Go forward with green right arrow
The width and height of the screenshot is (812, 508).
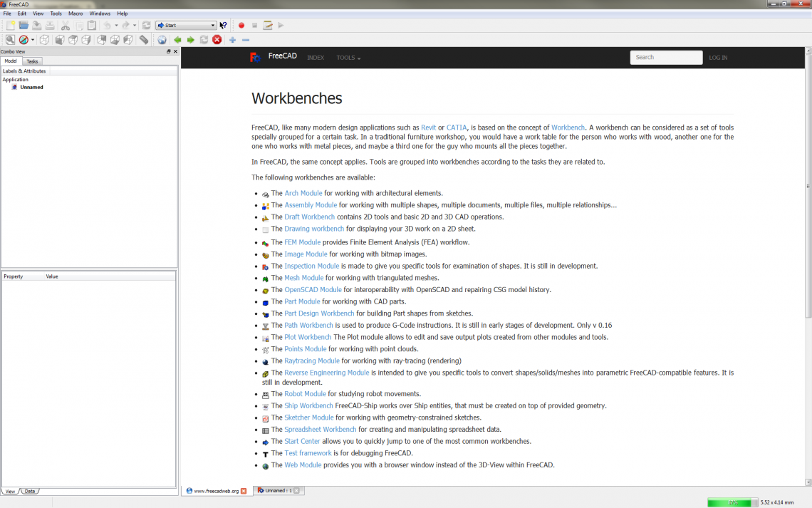coord(191,40)
